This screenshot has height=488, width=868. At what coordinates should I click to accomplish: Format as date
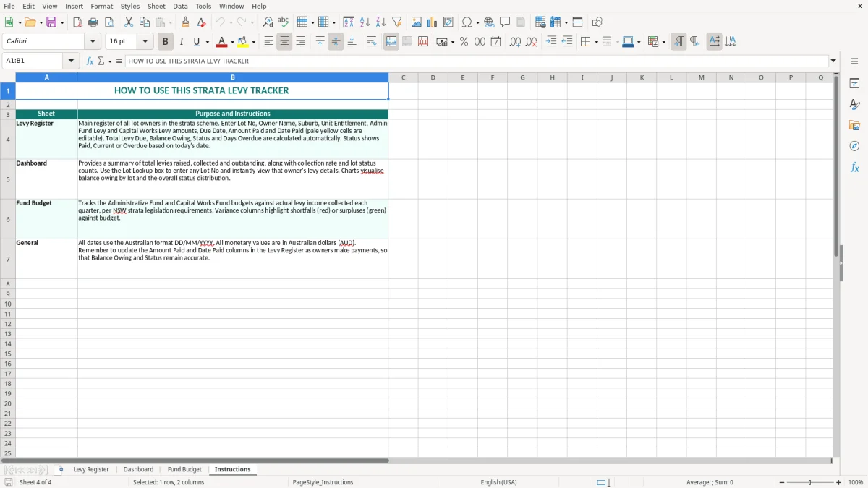pyautogui.click(x=495, y=42)
